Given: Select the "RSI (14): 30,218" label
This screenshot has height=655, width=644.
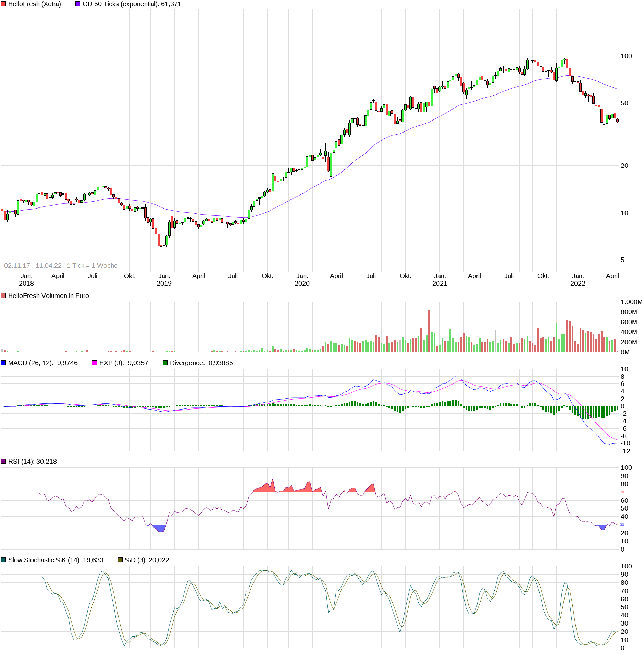Looking at the screenshot, I should pos(33,462).
